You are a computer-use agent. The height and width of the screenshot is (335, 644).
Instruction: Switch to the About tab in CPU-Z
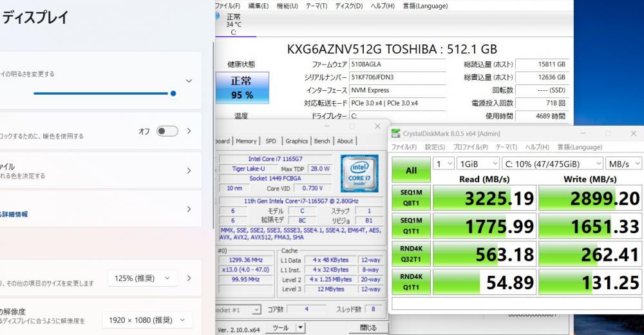pyautogui.click(x=345, y=141)
